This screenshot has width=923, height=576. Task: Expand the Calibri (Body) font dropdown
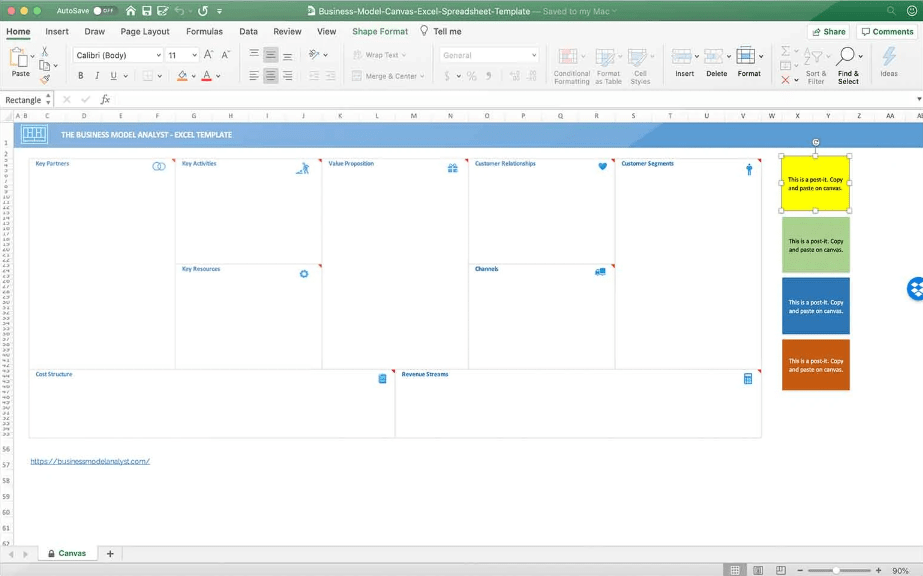click(158, 56)
